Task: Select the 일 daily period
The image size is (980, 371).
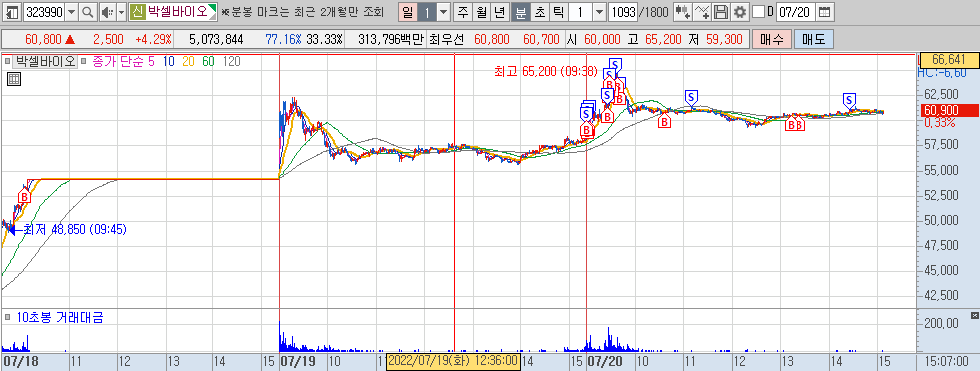Action: click(x=407, y=11)
